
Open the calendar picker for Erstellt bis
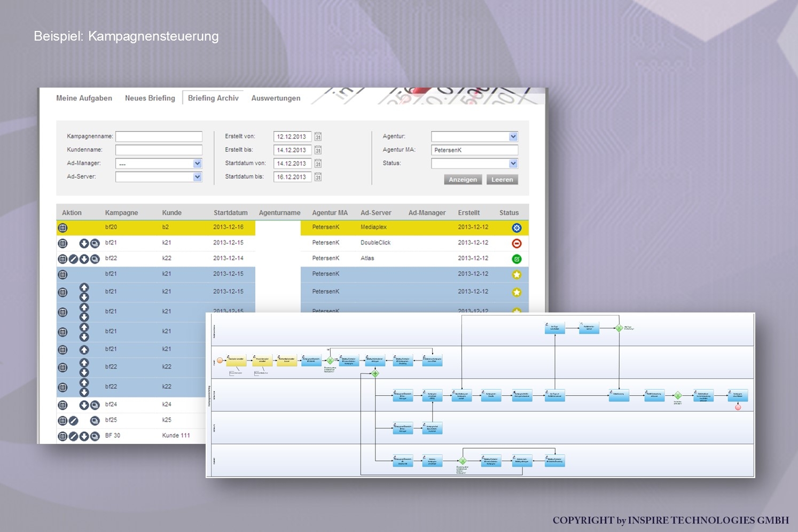pos(318,150)
